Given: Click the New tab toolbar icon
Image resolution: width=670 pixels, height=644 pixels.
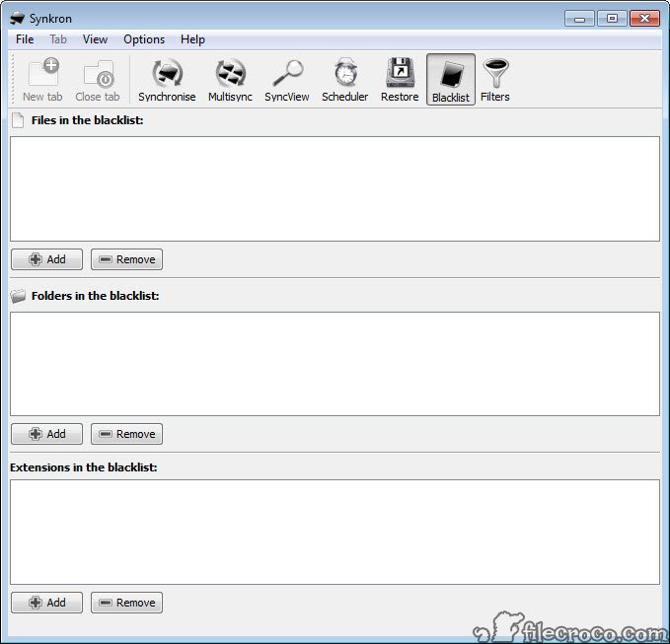Looking at the screenshot, I should pos(42,80).
